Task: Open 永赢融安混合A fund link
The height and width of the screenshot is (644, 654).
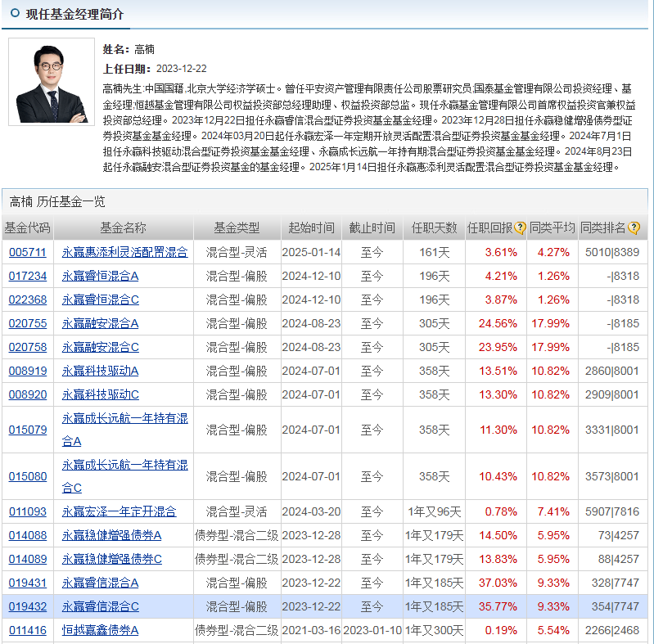Action: pos(100,324)
